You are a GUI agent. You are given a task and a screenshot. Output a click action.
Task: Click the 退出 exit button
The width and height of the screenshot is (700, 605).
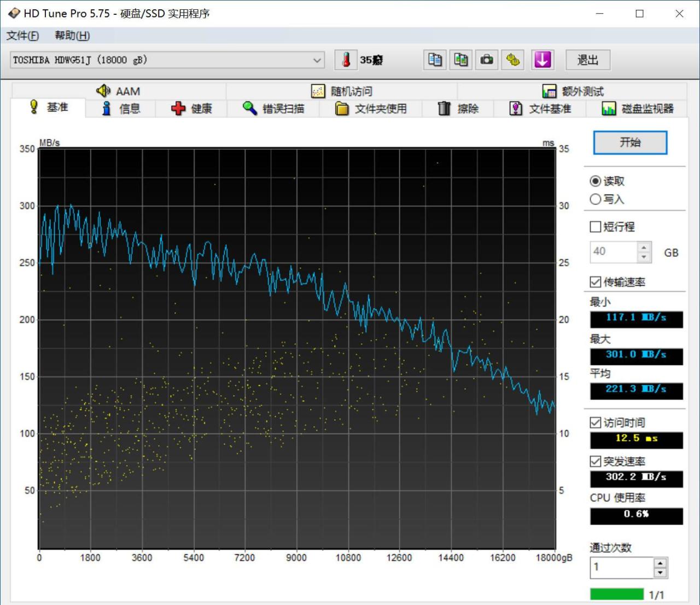point(587,60)
